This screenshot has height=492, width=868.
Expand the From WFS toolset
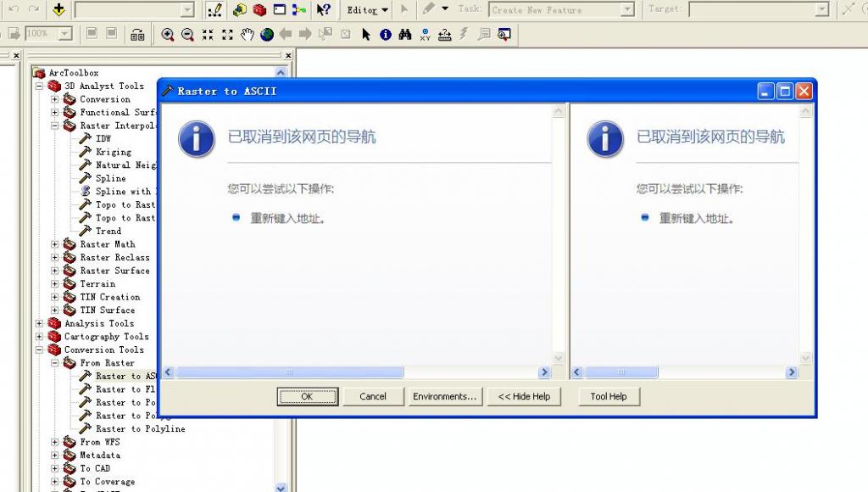click(55, 442)
